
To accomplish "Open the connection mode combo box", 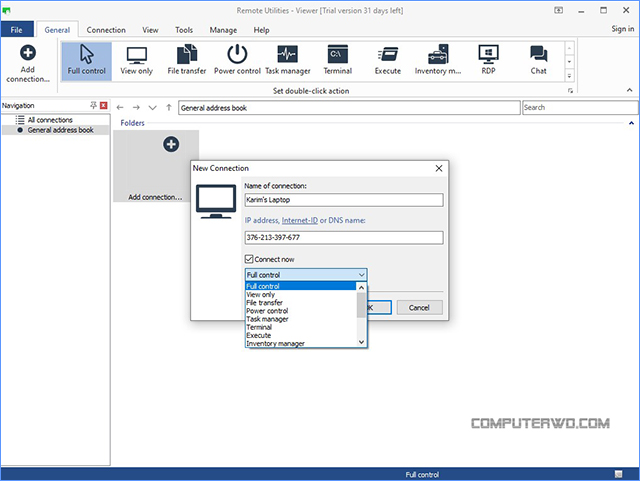I will pyautogui.click(x=306, y=275).
